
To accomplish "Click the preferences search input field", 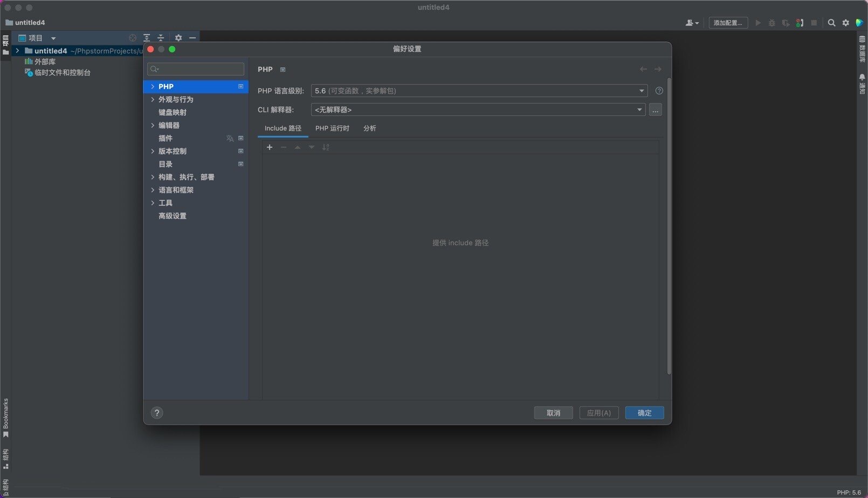I will coord(195,69).
